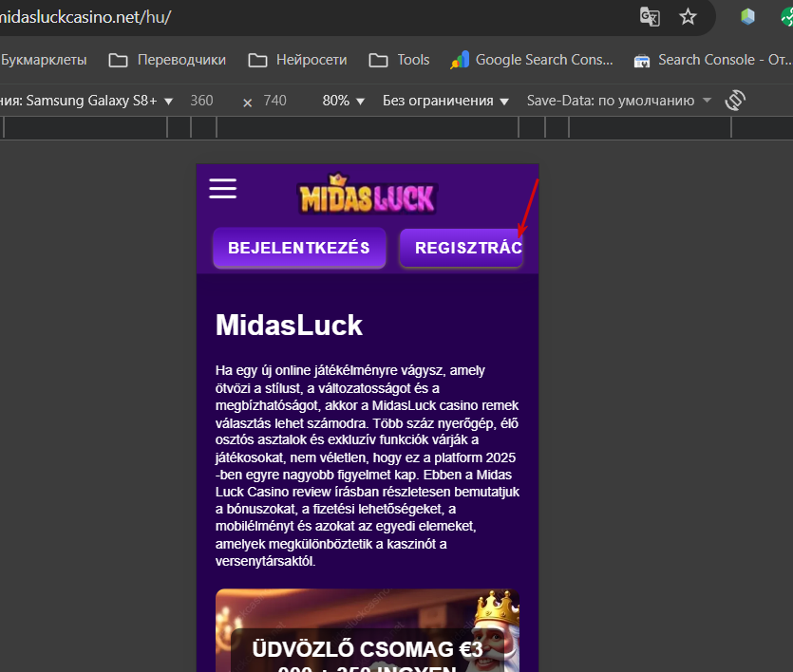Image resolution: width=793 pixels, height=672 pixels.
Task: Open the Google Search Cons... bookmark
Action: tap(532, 60)
